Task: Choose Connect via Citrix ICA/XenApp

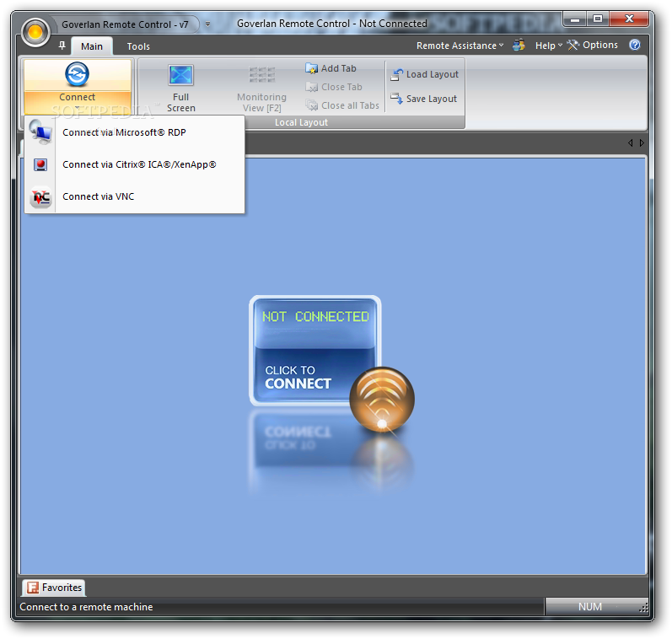Action: coord(135,164)
